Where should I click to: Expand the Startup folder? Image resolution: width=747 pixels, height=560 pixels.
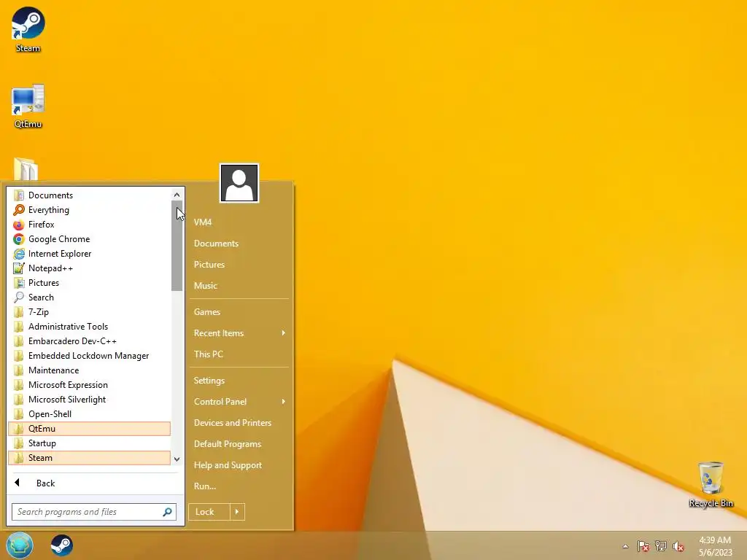pos(89,443)
